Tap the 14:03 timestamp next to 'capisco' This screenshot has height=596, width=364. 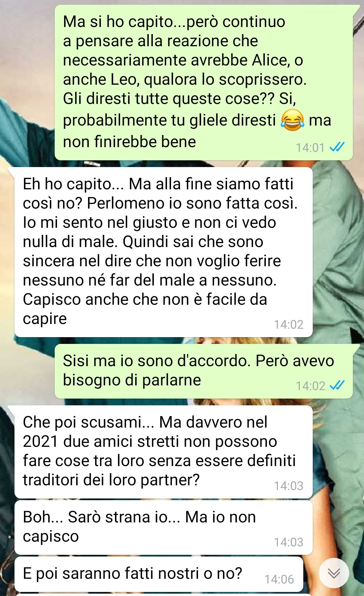(288, 542)
